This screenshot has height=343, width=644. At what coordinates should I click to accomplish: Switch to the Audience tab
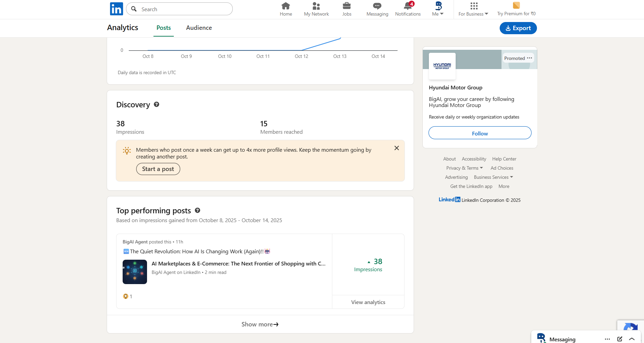199,28
